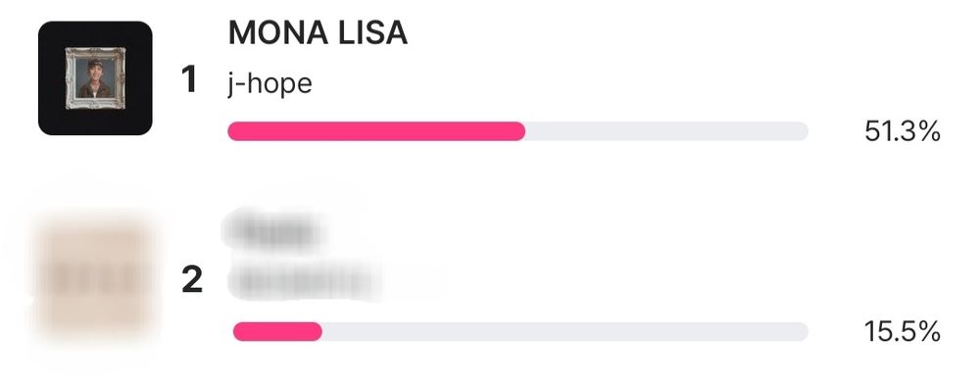Open the blurred artist name of entry 2
Screen dimensions: 980x384
(303, 281)
